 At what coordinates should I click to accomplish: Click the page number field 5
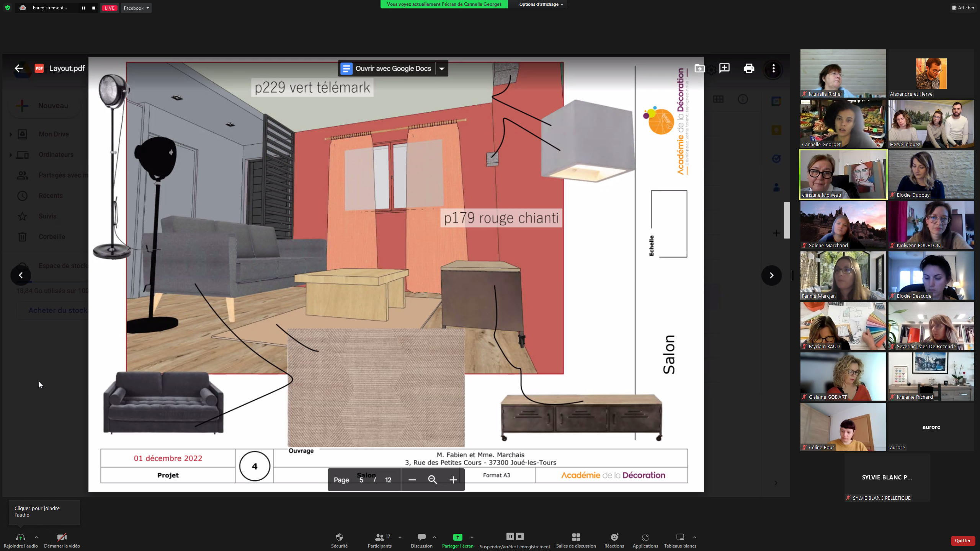click(361, 480)
